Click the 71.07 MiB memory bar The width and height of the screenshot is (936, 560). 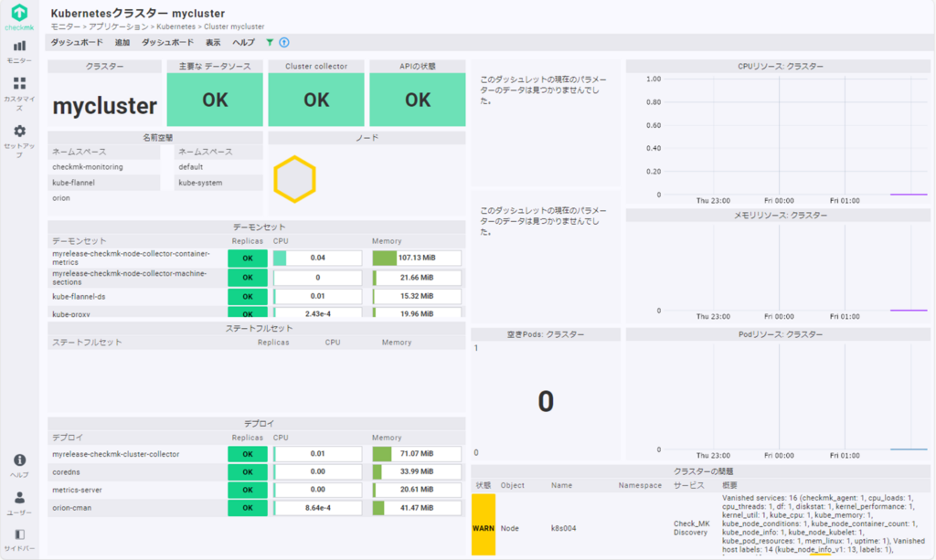(417, 454)
